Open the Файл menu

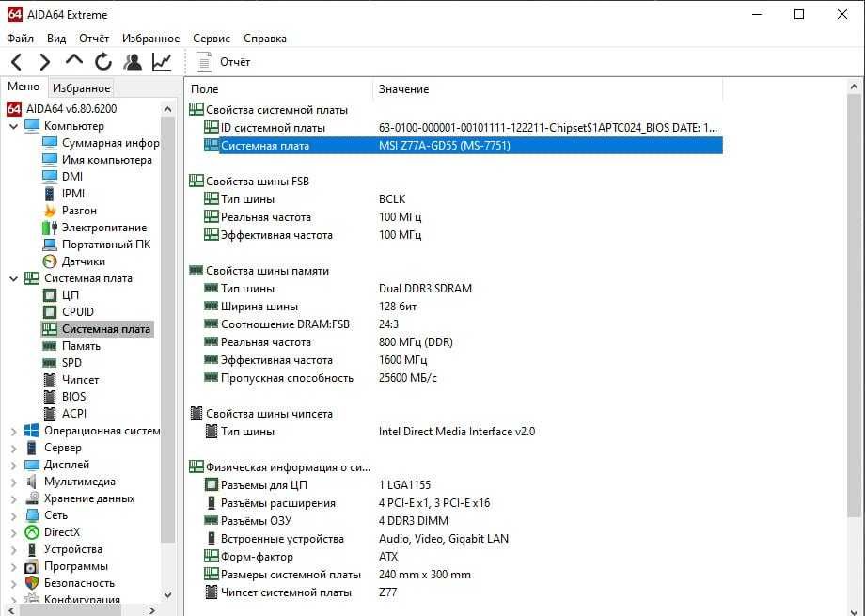coord(21,39)
